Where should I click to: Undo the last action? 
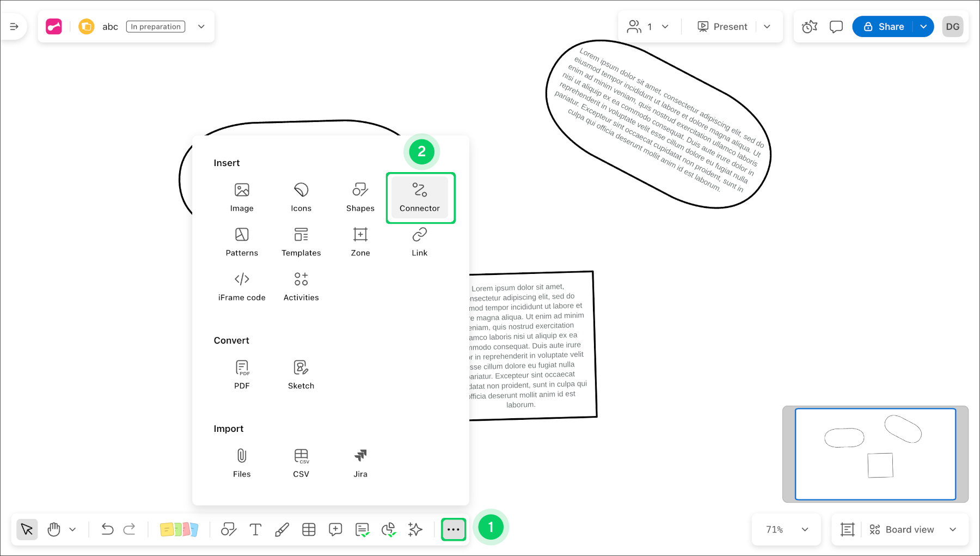(107, 529)
